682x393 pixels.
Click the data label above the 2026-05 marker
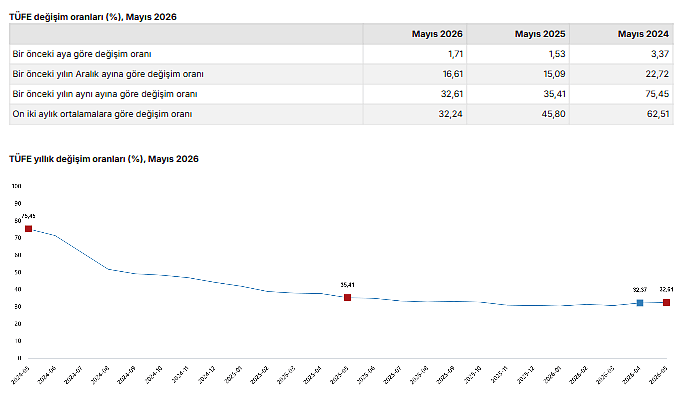click(666, 290)
